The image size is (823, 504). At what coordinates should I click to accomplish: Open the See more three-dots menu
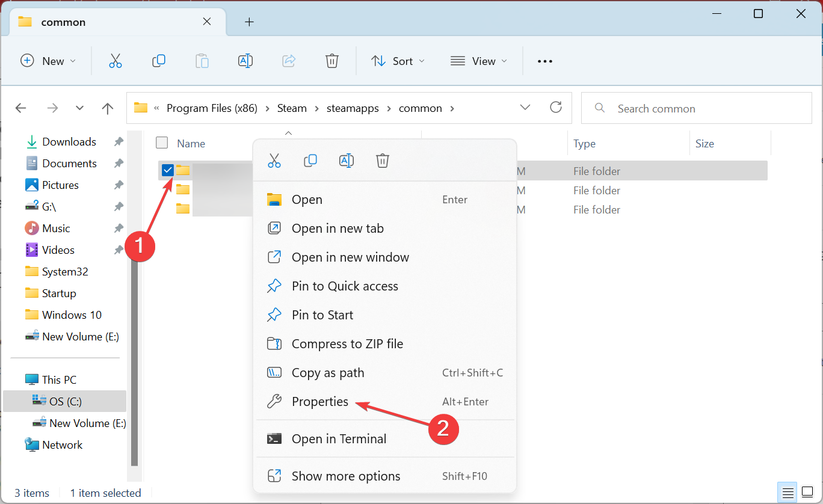point(544,61)
